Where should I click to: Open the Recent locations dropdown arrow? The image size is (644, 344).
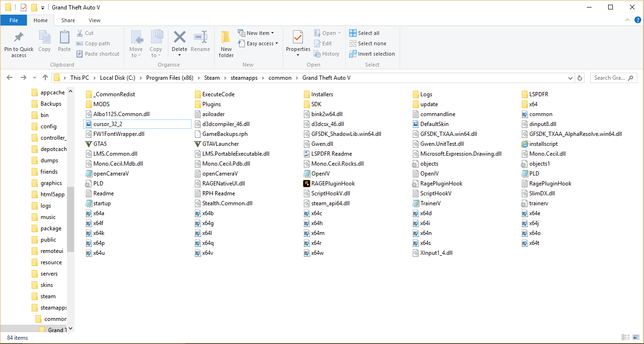(35, 78)
